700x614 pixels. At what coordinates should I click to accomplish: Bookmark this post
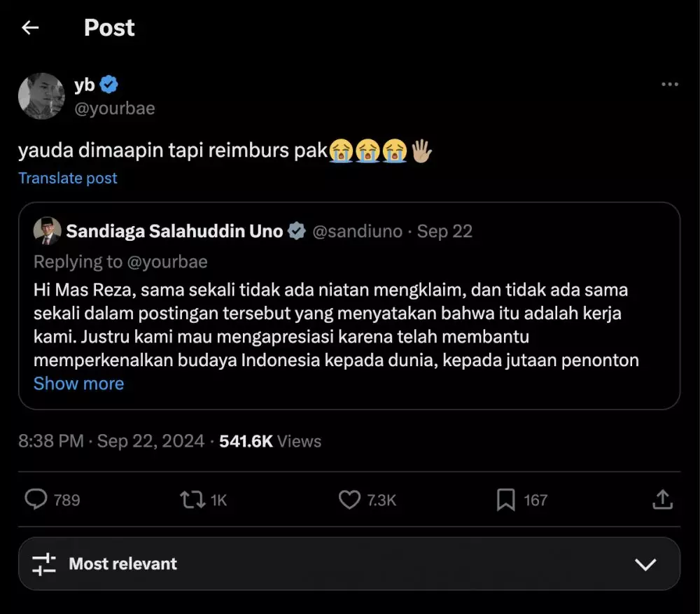pyautogui.click(x=505, y=500)
